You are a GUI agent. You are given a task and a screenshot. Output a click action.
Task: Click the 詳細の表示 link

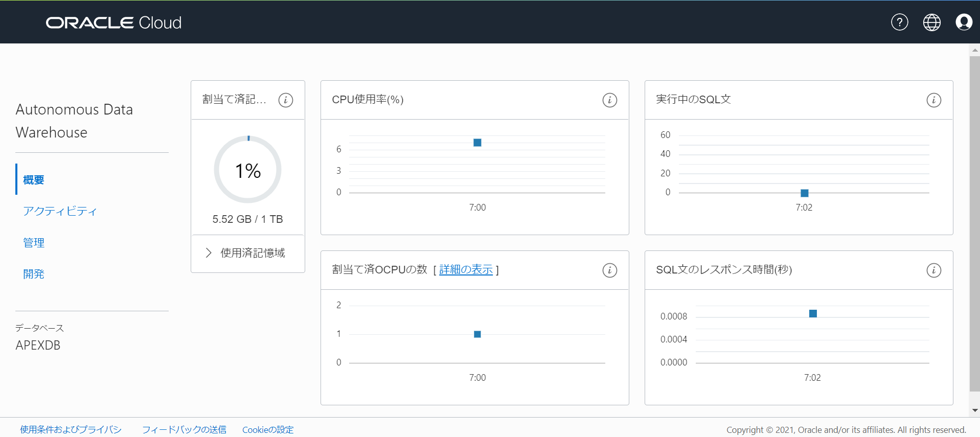pyautogui.click(x=466, y=269)
